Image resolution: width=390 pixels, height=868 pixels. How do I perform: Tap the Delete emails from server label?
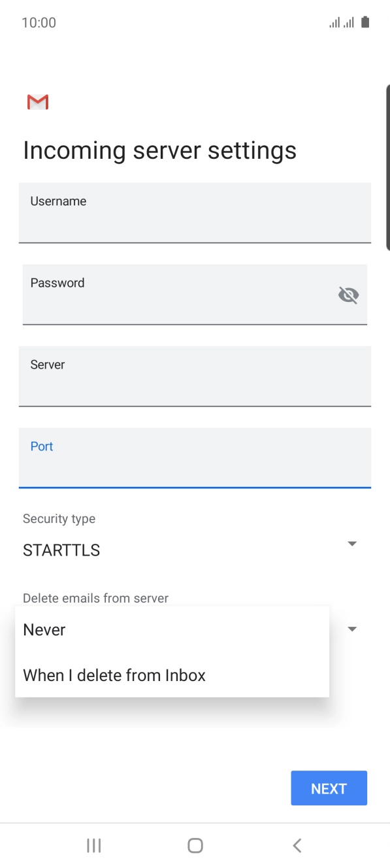click(95, 598)
